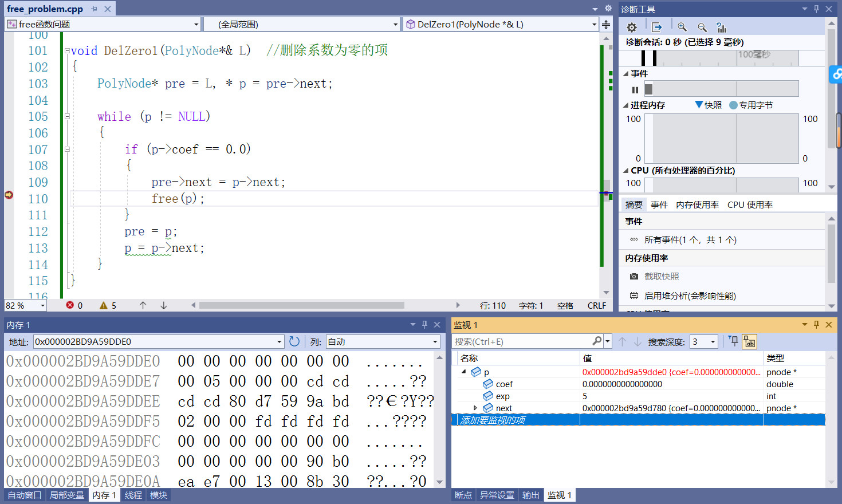The width and height of the screenshot is (842, 504).
Task: Expand the next pointer in Watch
Action: coord(475,408)
